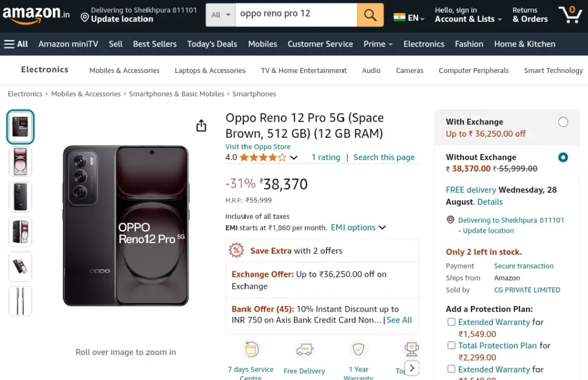
Task: Open Mobiles & Accessories subnav tab
Action: click(124, 71)
